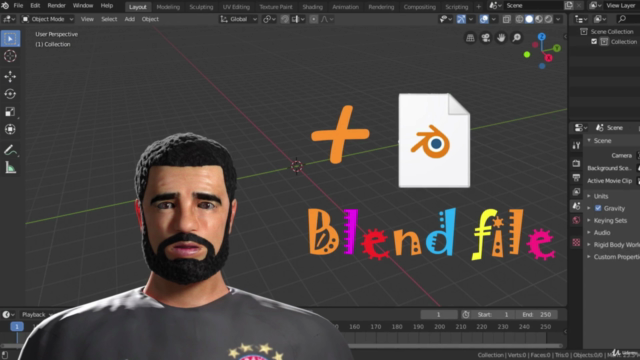Switch to the Sculpting workspace tab
The width and height of the screenshot is (640, 360).
[x=201, y=7]
